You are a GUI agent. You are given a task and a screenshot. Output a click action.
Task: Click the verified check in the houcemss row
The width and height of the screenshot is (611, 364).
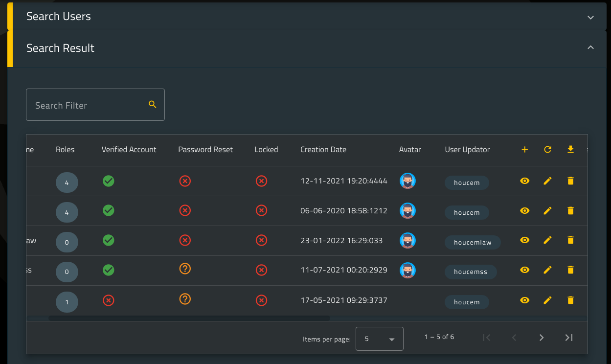[109, 270]
